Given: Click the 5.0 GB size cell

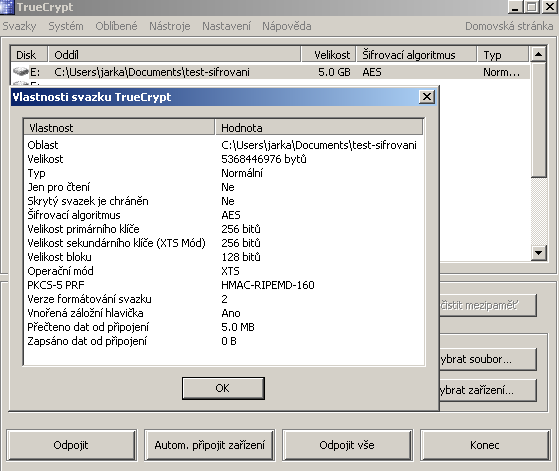Looking at the screenshot, I should click(x=334, y=72).
